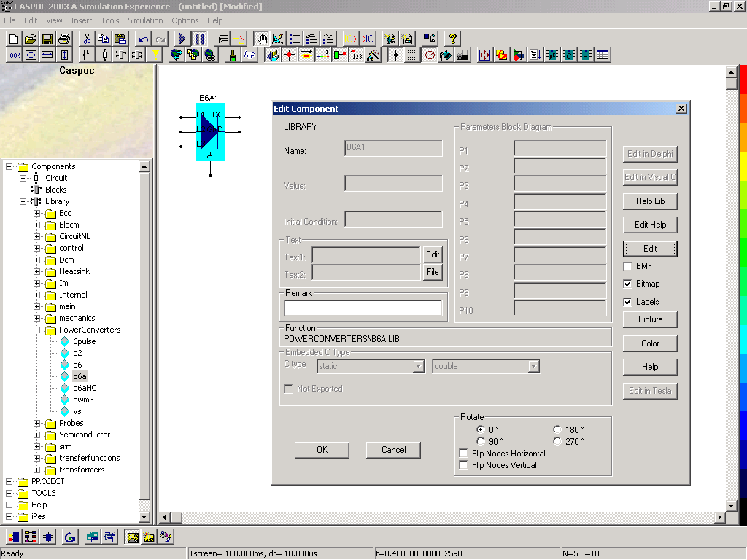
Task: Save using the floppy disk icon
Action: 47,39
